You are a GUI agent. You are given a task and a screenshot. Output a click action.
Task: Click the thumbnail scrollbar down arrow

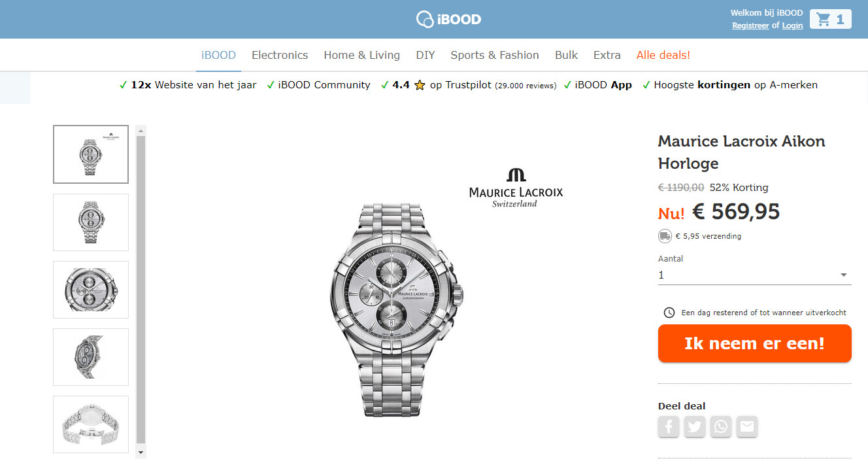pyautogui.click(x=141, y=452)
